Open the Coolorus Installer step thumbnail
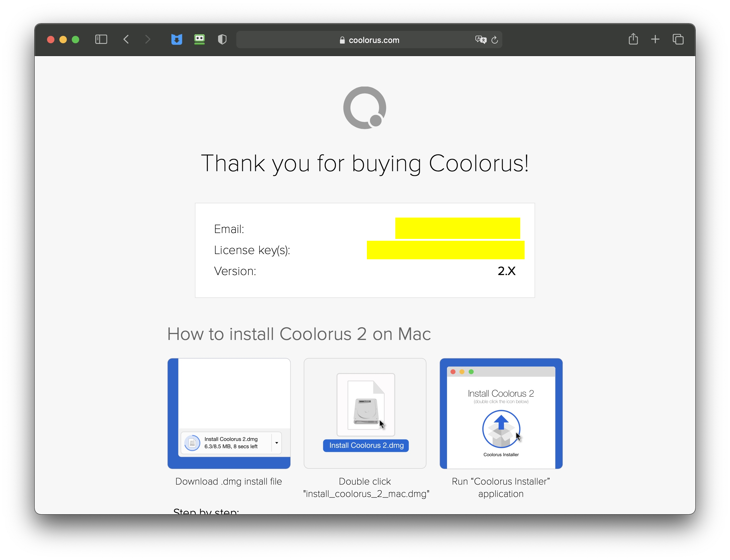 (x=501, y=413)
